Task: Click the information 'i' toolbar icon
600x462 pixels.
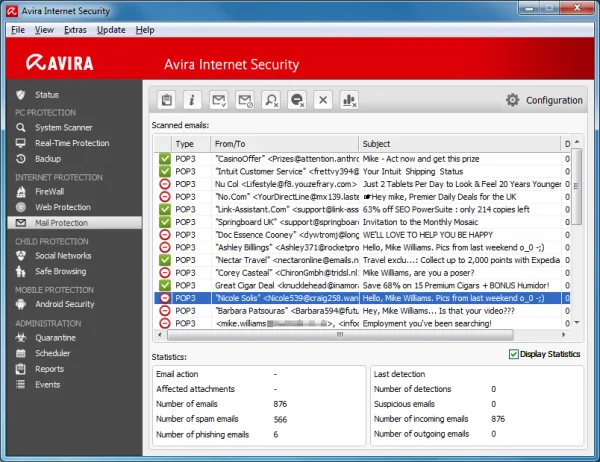Action: (x=192, y=100)
